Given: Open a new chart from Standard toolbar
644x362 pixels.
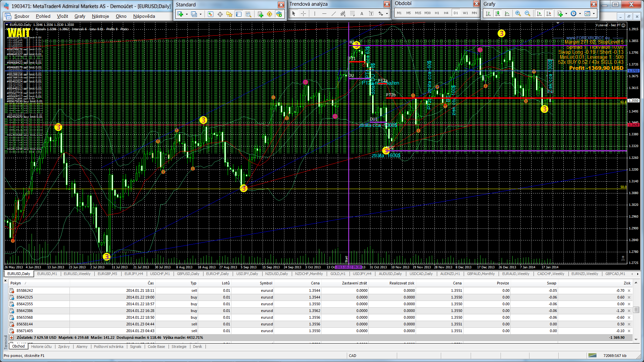Looking at the screenshot, I should 180,14.
